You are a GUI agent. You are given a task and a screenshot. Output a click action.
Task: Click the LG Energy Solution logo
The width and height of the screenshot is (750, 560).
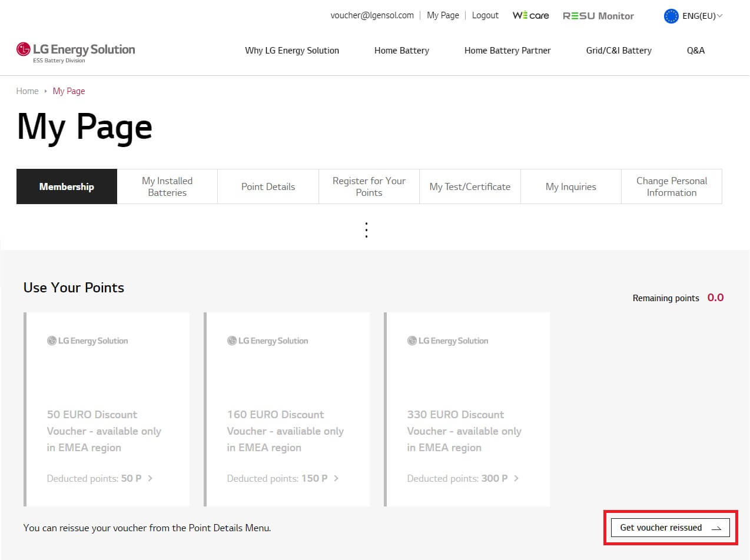pos(76,51)
